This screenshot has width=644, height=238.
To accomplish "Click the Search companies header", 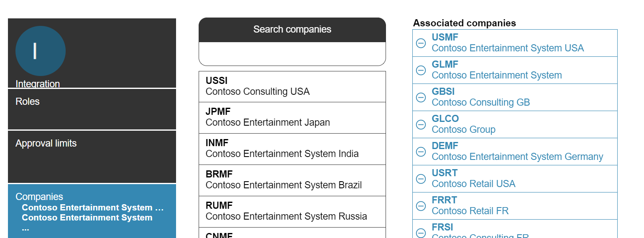I will pos(292,30).
